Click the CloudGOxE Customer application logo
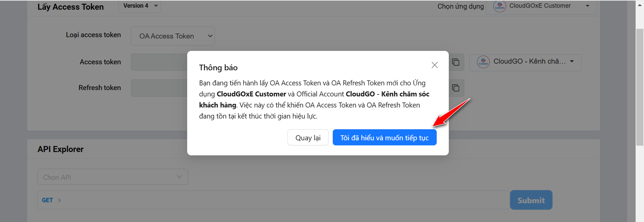 pos(499,6)
